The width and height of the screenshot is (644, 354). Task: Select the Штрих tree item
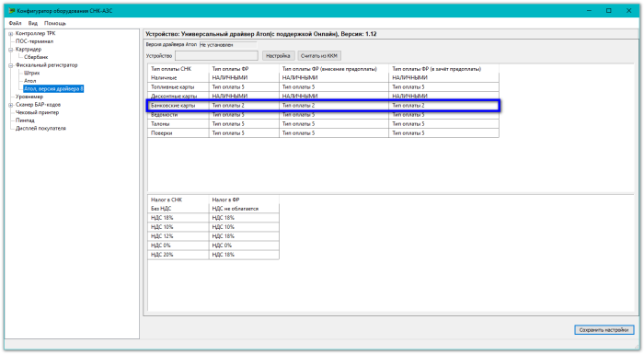[31, 74]
